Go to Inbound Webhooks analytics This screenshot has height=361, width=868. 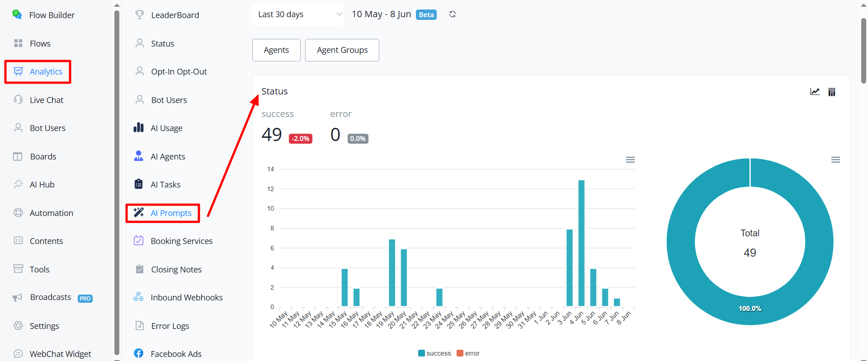pyautogui.click(x=178, y=297)
